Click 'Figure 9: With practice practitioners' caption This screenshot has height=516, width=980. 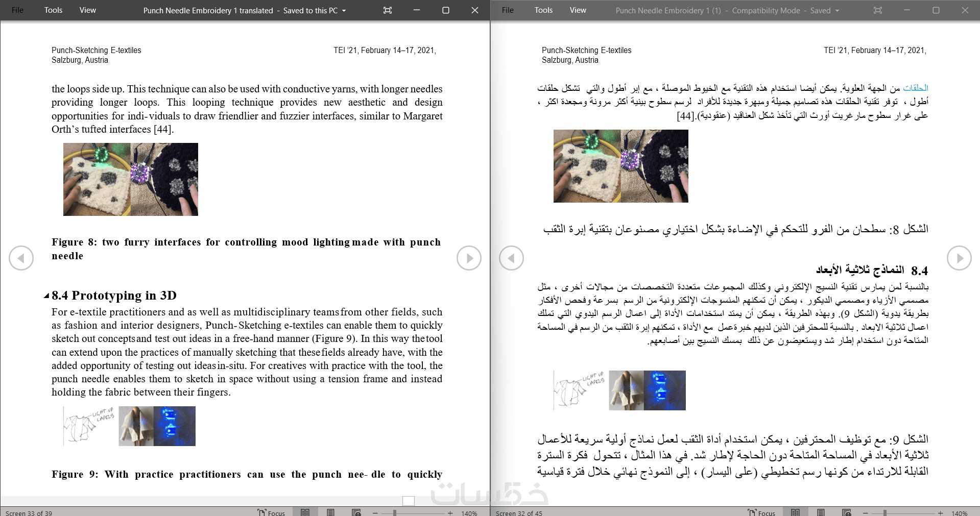(247, 474)
